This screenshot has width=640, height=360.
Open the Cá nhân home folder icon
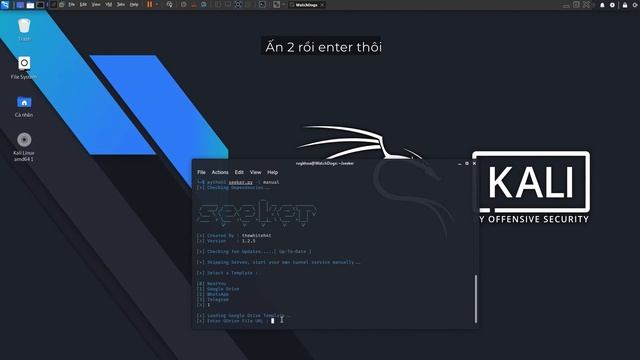point(24,102)
